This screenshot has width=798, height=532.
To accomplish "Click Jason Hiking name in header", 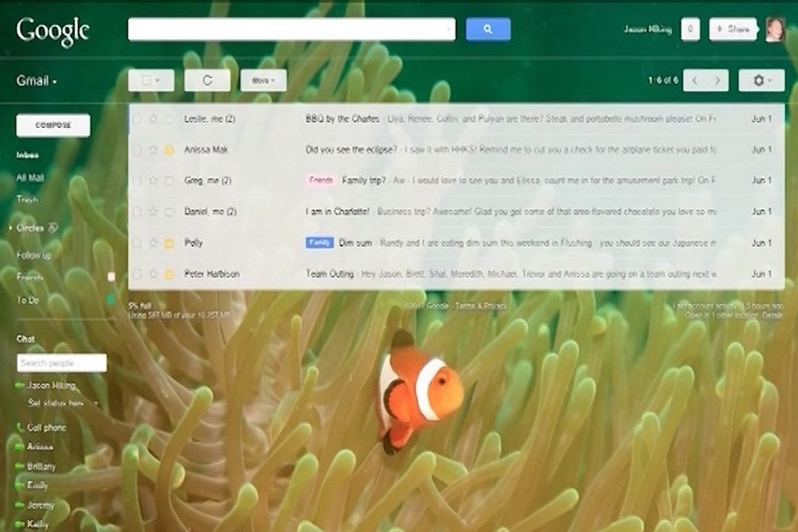I will point(648,29).
